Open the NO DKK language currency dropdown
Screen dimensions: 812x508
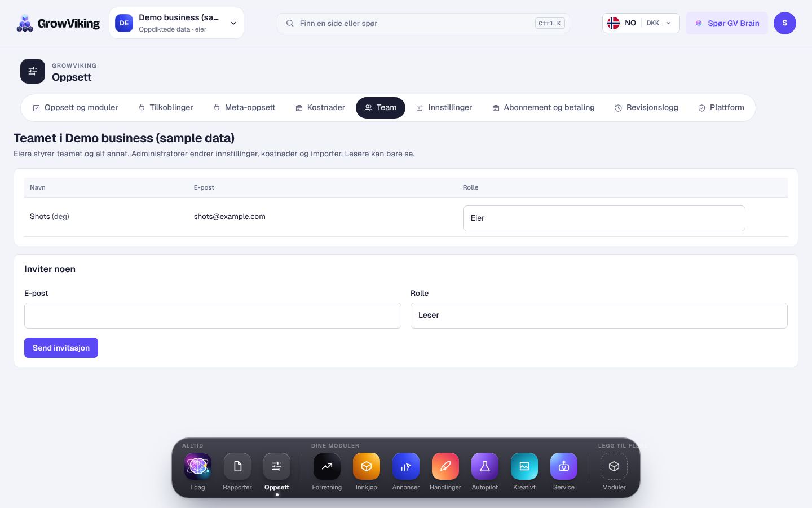coord(641,23)
